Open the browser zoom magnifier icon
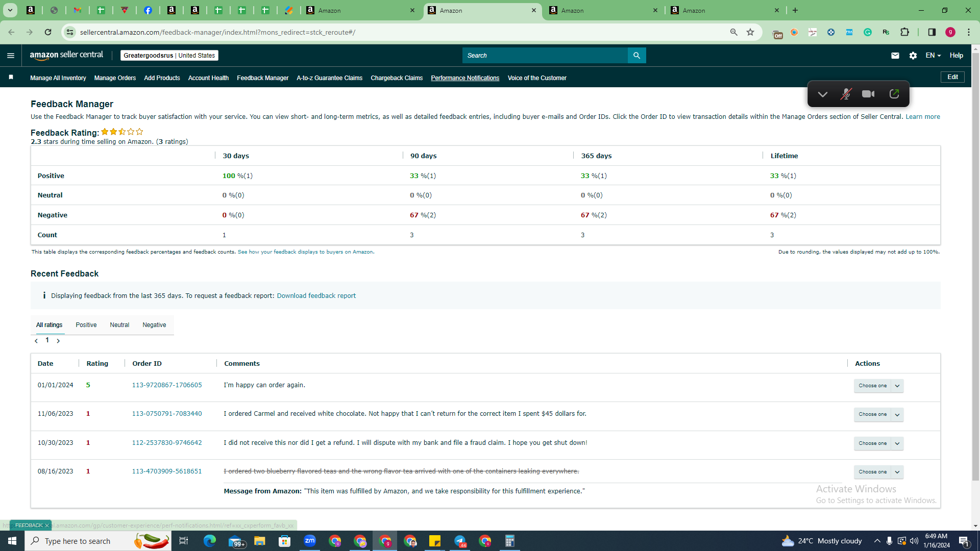Image resolution: width=980 pixels, height=551 pixels. pyautogui.click(x=734, y=32)
